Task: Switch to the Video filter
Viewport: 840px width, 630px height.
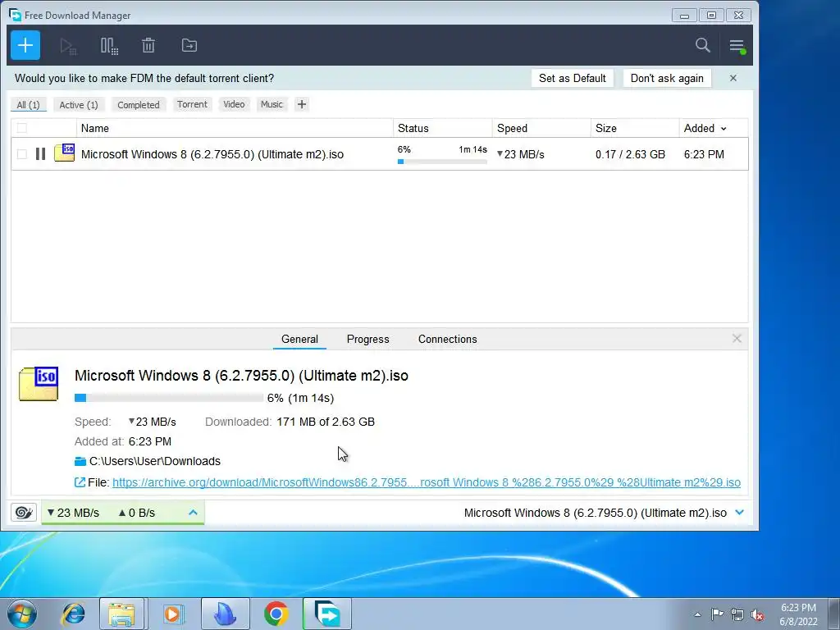Action: coord(234,104)
